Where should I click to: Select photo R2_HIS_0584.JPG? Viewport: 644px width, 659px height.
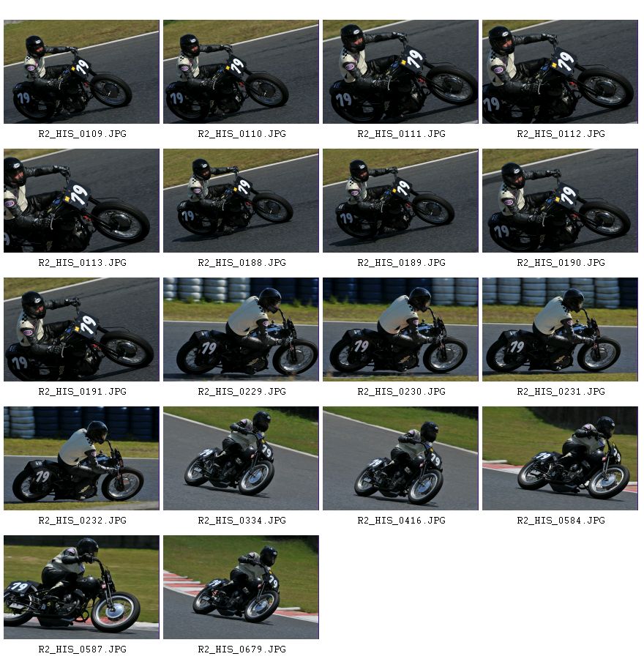tap(561, 458)
